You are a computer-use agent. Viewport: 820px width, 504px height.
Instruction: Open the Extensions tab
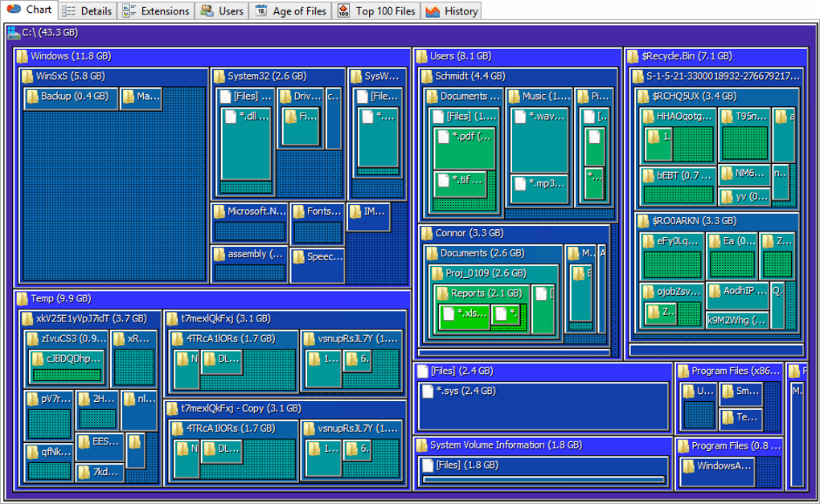click(x=156, y=11)
